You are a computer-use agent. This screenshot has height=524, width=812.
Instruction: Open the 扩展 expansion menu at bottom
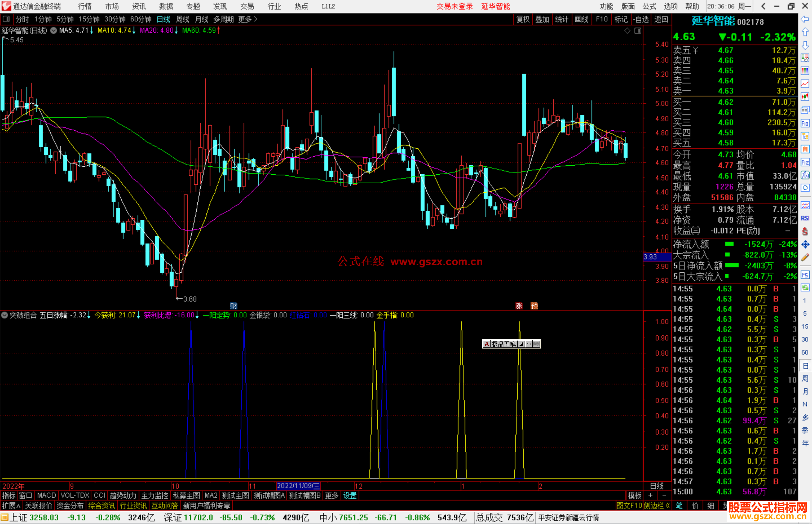click(x=11, y=506)
